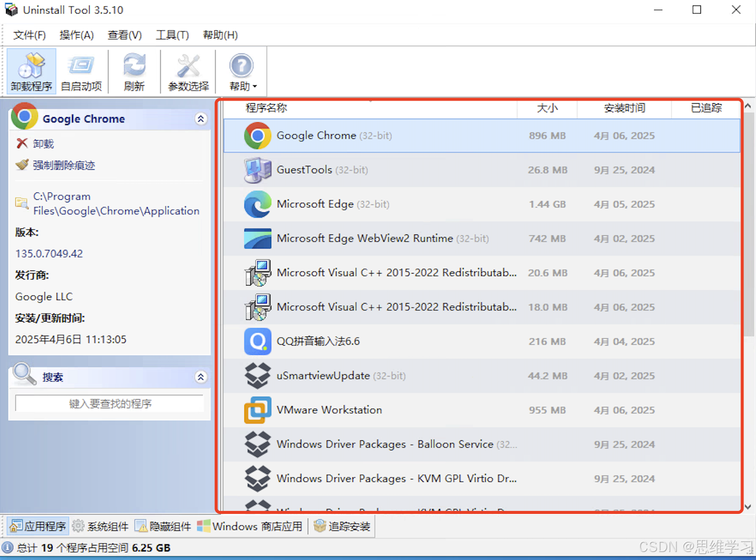Viewport: 756px width, 560px height.
Task: Click the scrollbar up arrow
Action: 748,106
